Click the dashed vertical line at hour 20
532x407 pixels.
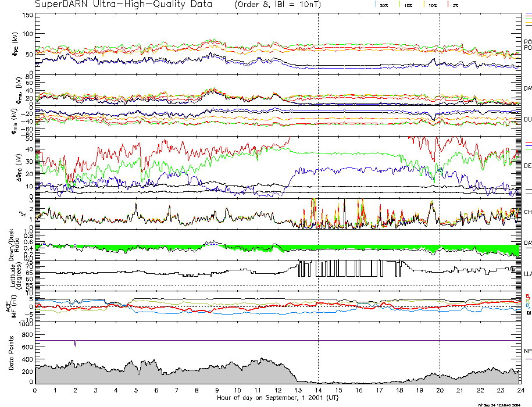coord(440,174)
